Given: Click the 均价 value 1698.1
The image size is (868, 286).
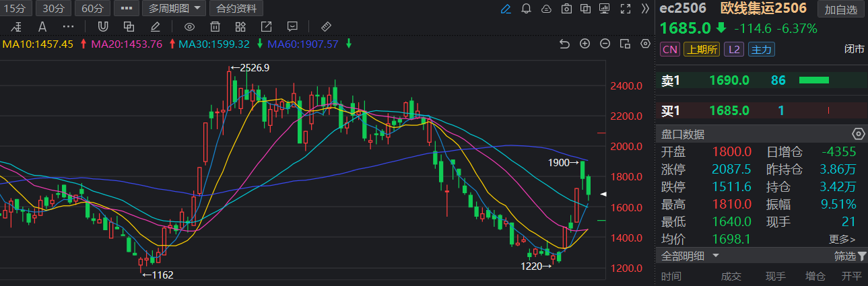Looking at the screenshot, I should click(732, 238).
